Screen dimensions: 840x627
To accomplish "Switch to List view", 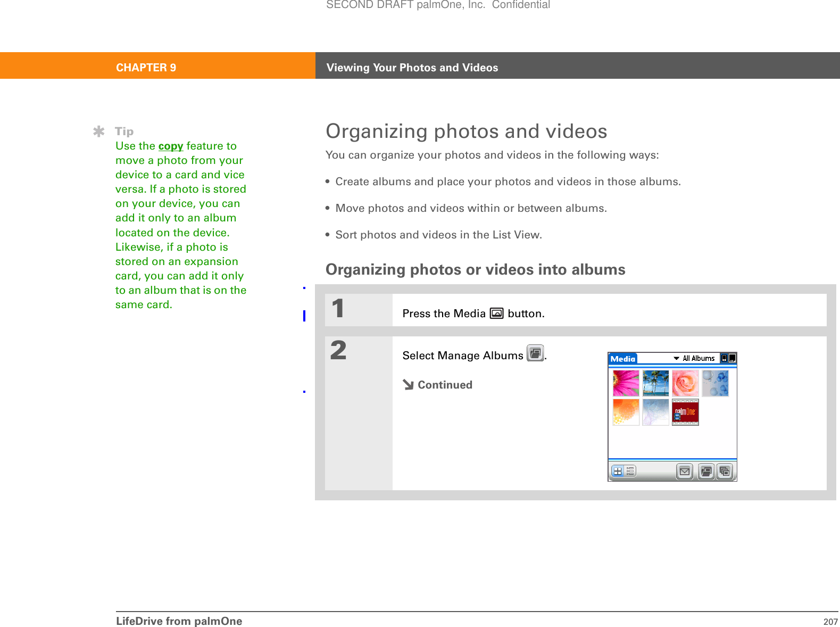I will [x=630, y=471].
